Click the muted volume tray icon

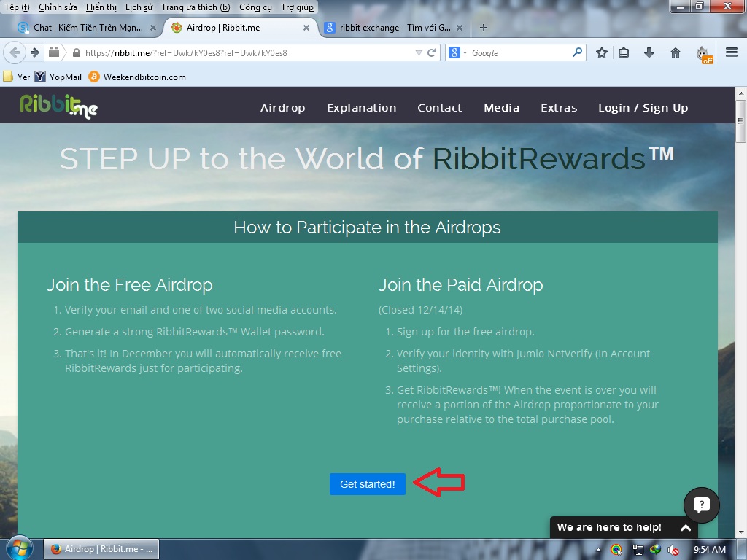pyautogui.click(x=673, y=550)
